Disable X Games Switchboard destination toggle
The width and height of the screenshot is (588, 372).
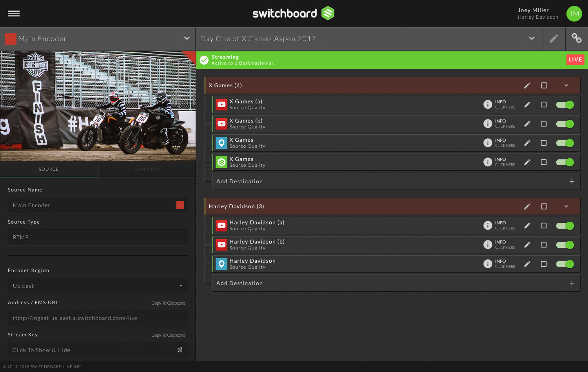click(x=565, y=162)
